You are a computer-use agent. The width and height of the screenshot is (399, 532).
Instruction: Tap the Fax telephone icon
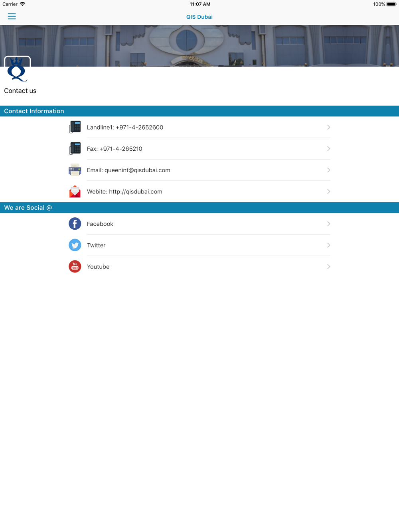click(75, 149)
